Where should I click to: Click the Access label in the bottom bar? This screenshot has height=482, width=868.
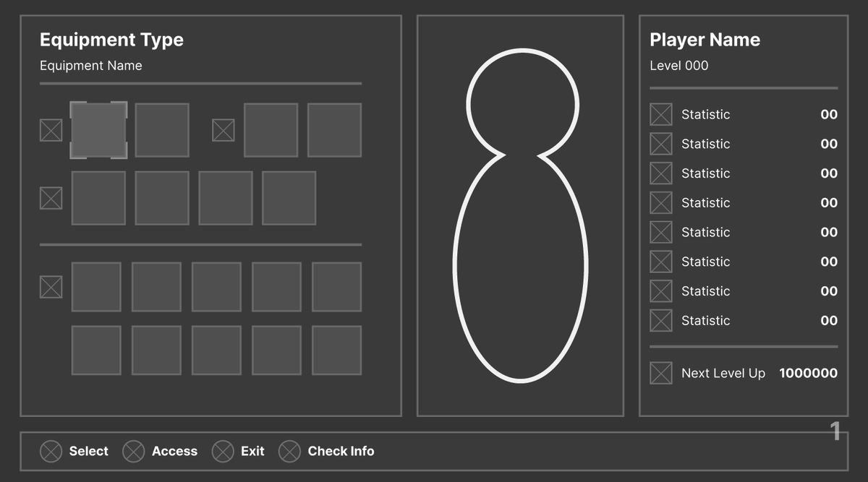174,451
